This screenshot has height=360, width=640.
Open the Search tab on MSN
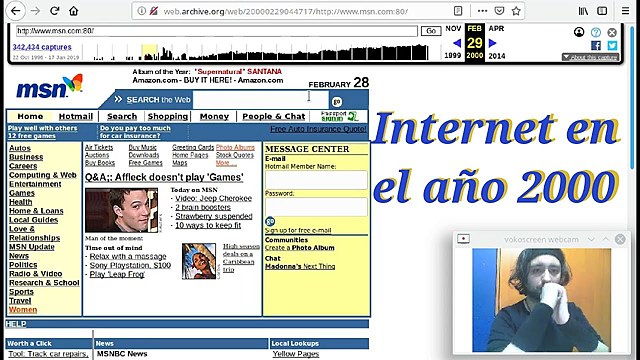122,116
